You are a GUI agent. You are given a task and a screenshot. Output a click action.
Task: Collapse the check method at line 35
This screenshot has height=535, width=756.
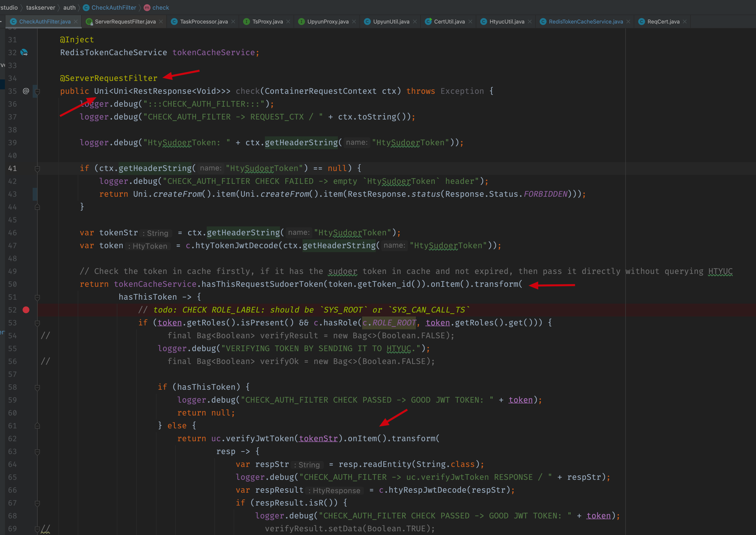click(37, 91)
